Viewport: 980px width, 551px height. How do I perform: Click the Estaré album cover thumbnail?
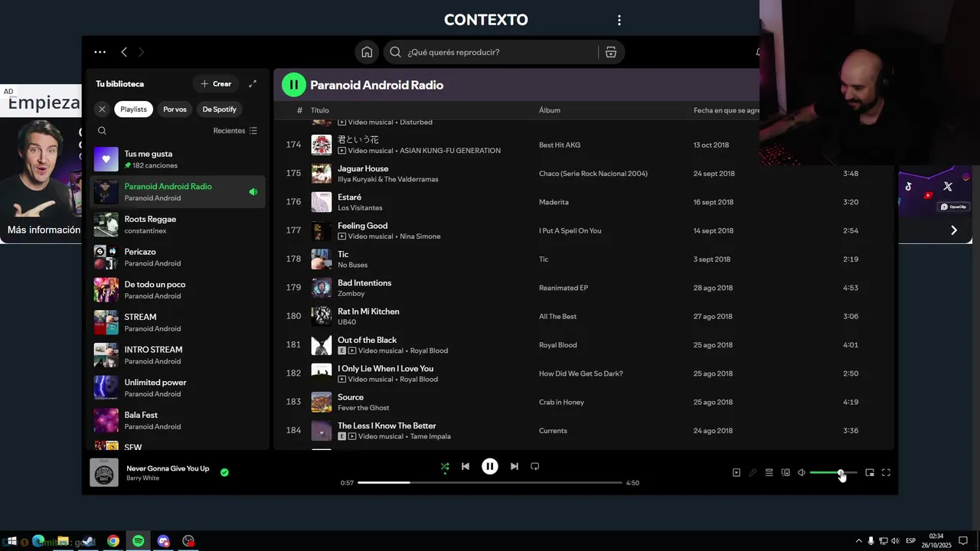click(322, 202)
